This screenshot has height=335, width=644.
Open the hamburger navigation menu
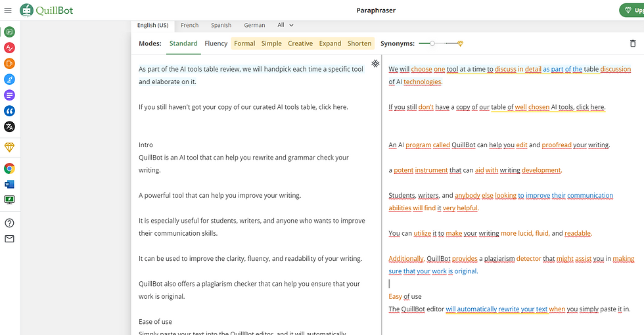click(8, 10)
